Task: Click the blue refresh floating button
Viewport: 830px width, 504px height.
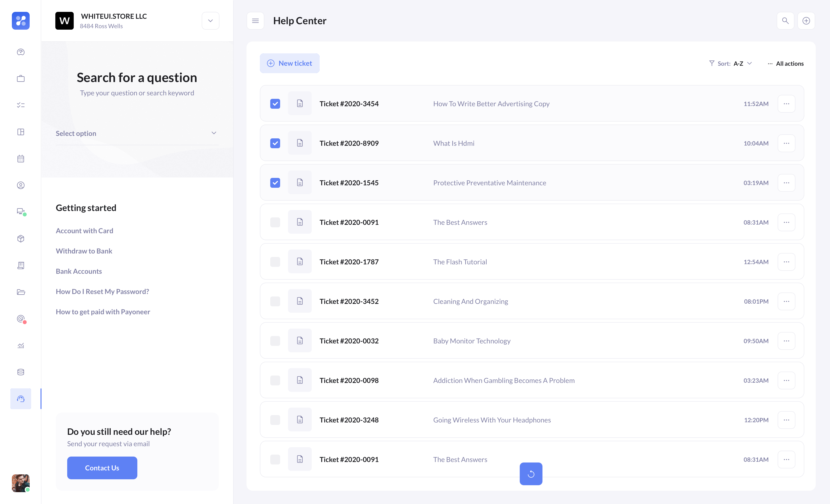Action: [531, 474]
